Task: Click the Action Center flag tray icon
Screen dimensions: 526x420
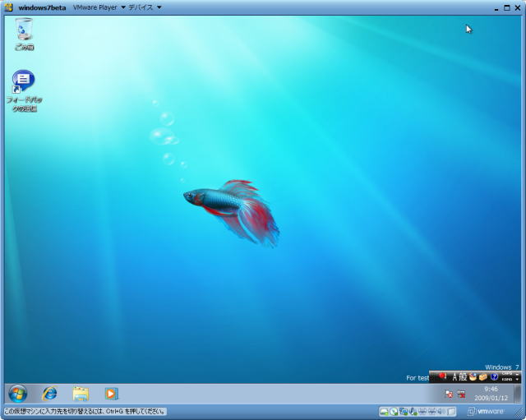Action: coord(449,395)
